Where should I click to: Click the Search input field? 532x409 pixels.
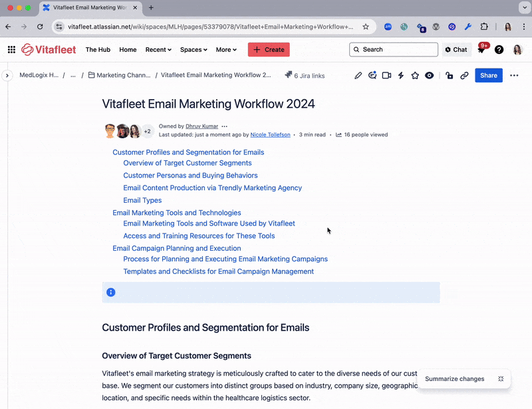tap(394, 50)
